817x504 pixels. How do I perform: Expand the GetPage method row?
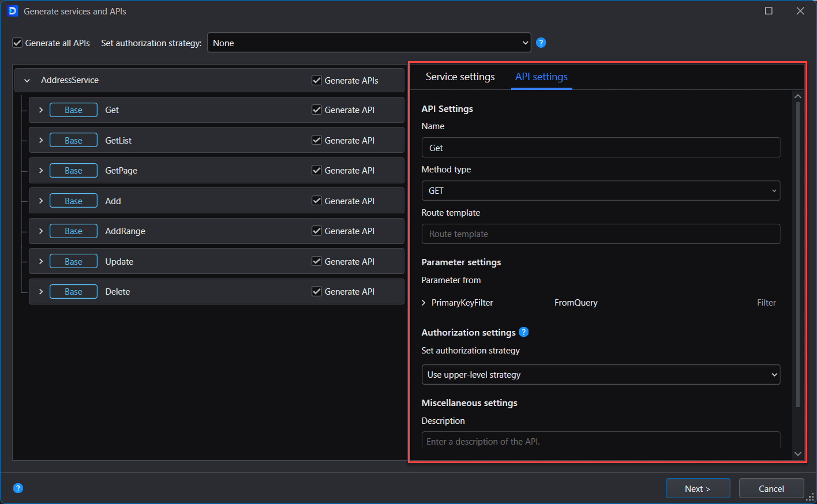[x=41, y=170]
